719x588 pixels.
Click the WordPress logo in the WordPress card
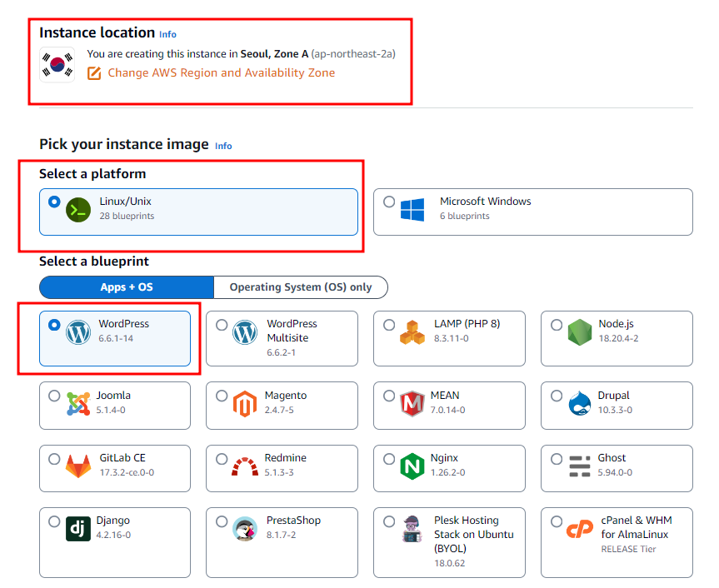(78, 332)
